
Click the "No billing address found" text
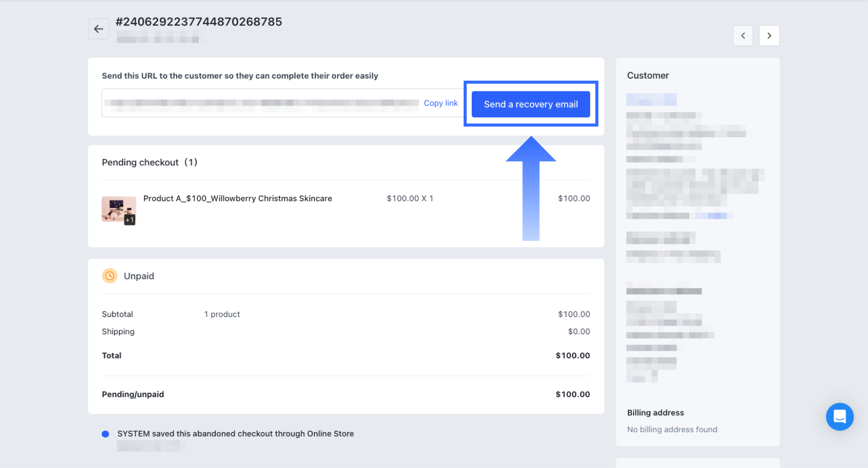672,430
